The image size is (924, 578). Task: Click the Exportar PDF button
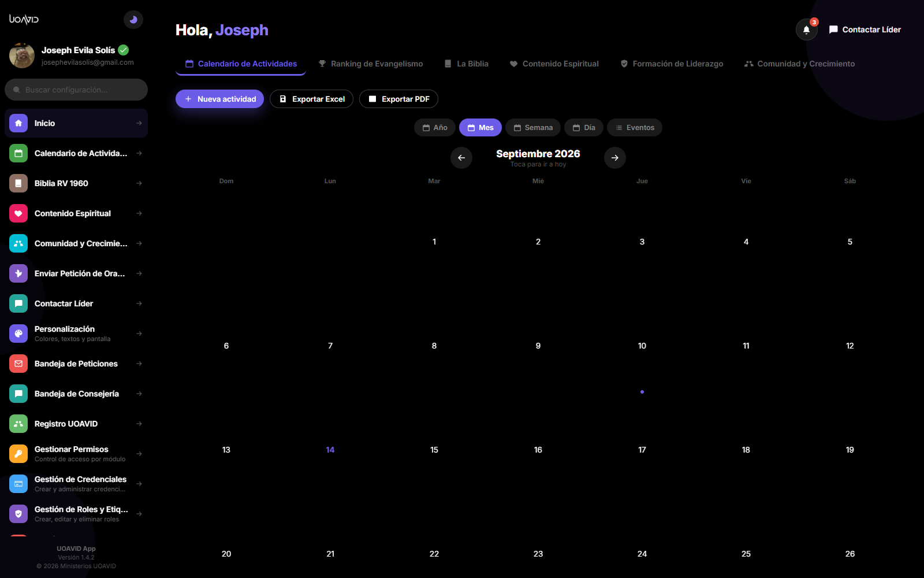click(x=399, y=99)
